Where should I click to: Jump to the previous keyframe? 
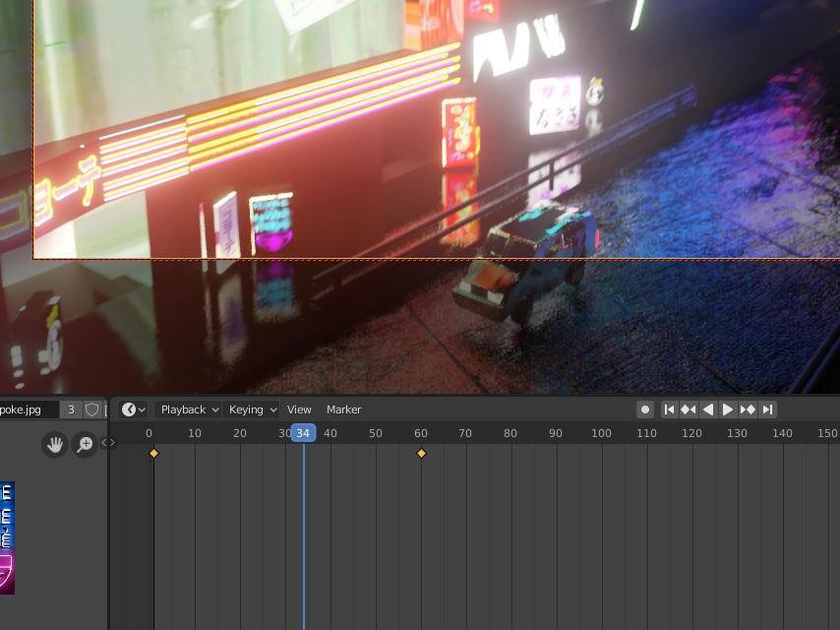pyautogui.click(x=690, y=409)
